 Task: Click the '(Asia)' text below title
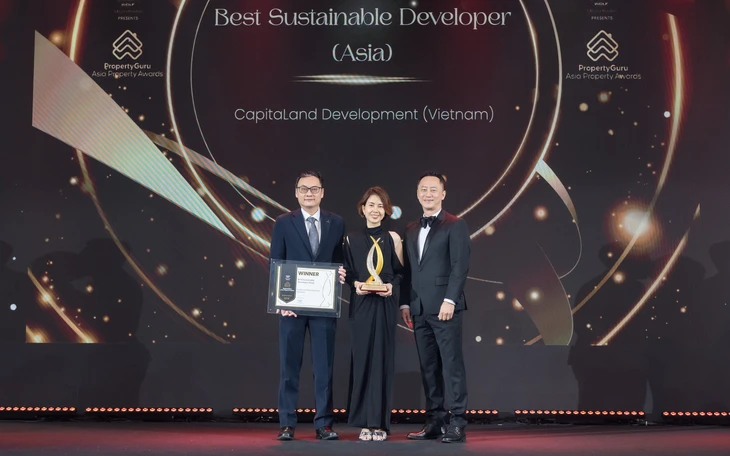point(362,50)
